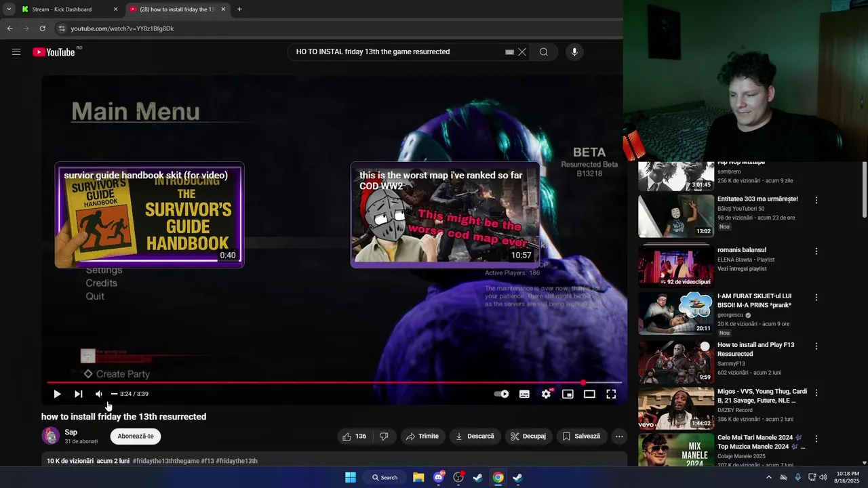Like the video with 136 likes
Viewport: 868px width, 488px height.
click(x=355, y=436)
